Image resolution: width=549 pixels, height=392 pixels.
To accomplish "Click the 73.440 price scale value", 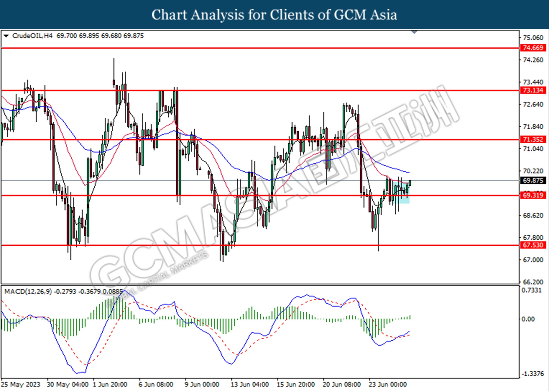I will pyautogui.click(x=533, y=82).
